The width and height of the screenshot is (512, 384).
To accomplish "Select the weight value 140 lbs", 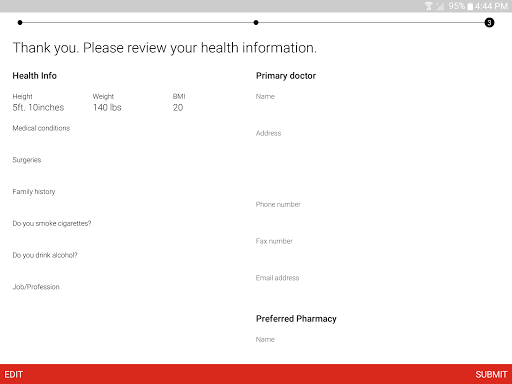I will pos(107,107).
